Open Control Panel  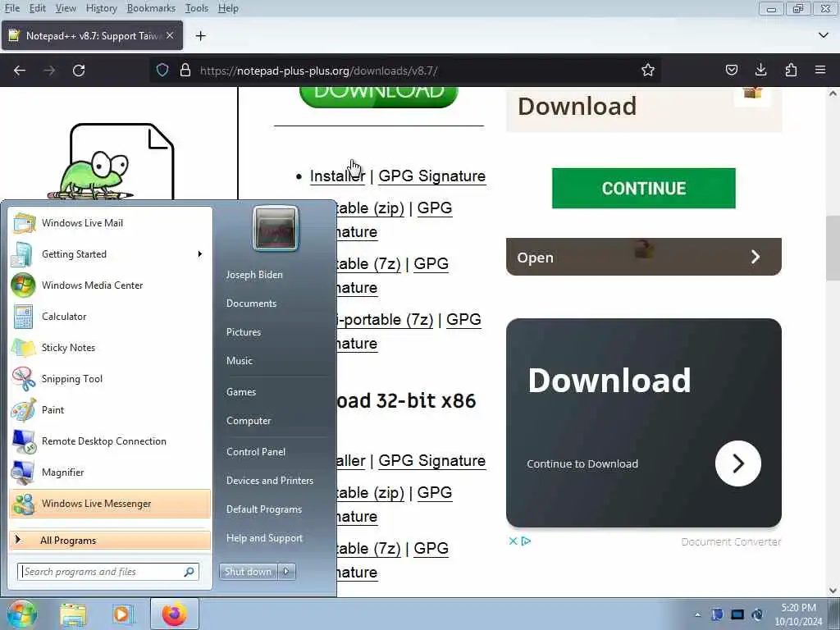[x=256, y=452]
